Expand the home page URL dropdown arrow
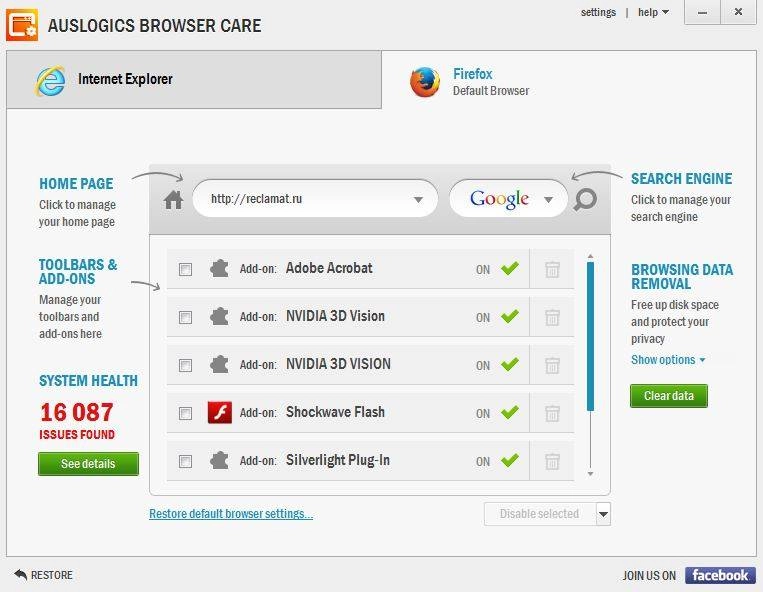Viewport: 763px width, 592px height. click(418, 199)
